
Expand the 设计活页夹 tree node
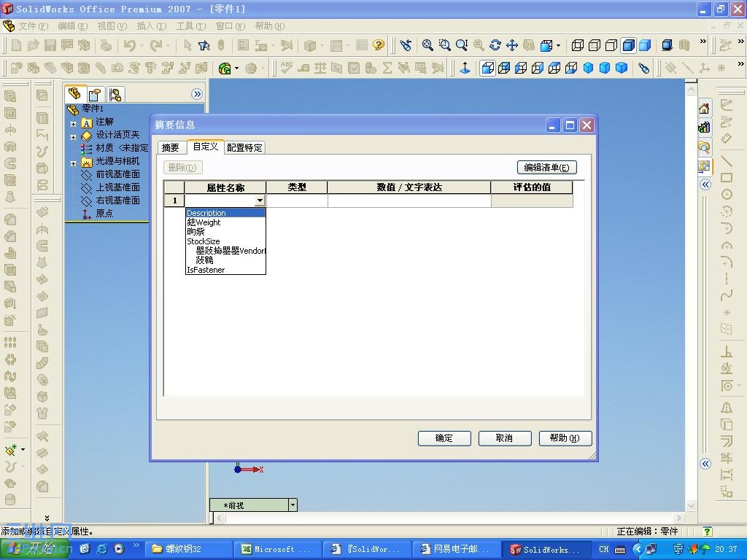point(74,137)
